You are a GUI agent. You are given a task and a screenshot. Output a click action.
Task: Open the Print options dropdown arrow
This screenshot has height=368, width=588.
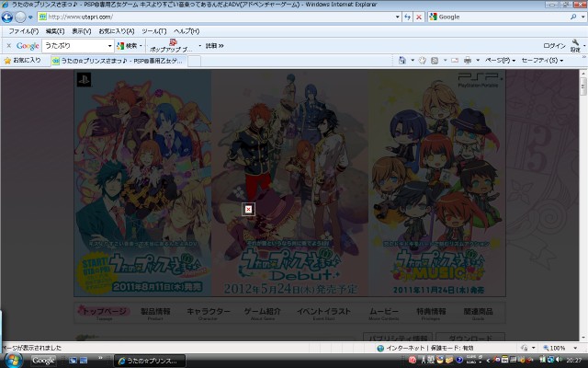478,61
